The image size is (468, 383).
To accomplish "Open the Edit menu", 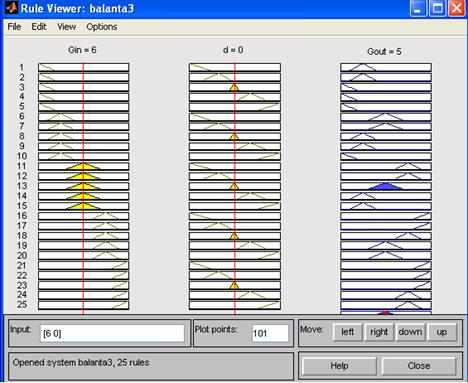I will pos(39,27).
